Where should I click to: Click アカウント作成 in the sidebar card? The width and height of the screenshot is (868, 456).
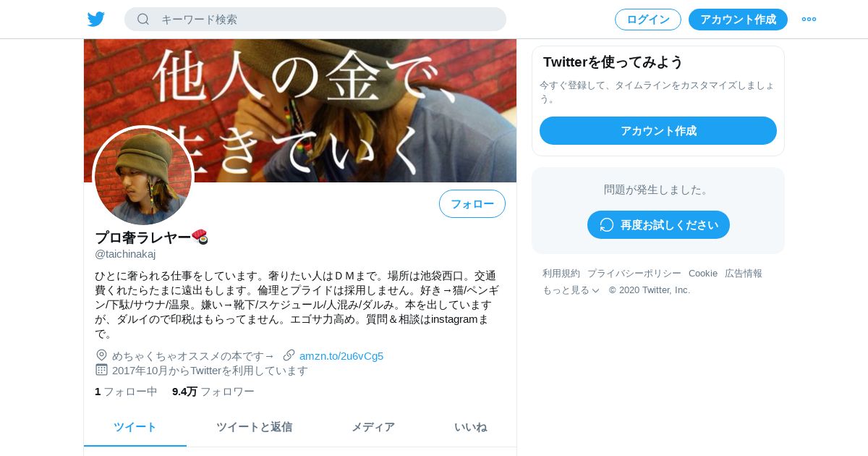[658, 131]
